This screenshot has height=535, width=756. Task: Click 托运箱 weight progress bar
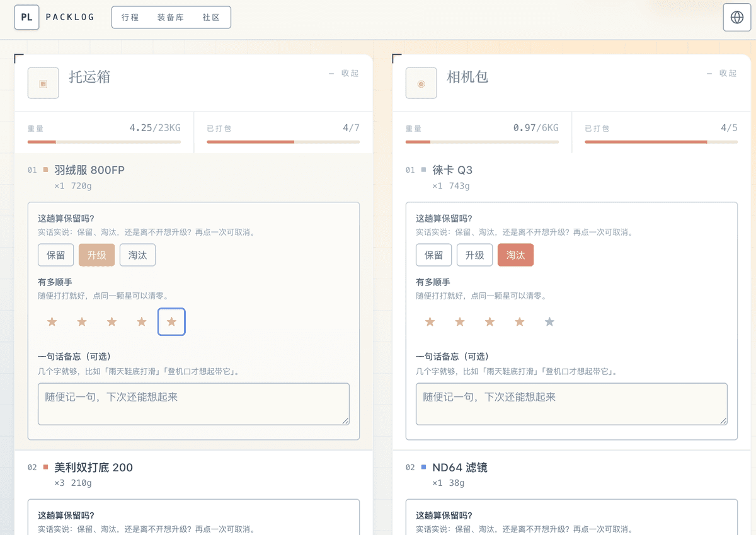[104, 142]
